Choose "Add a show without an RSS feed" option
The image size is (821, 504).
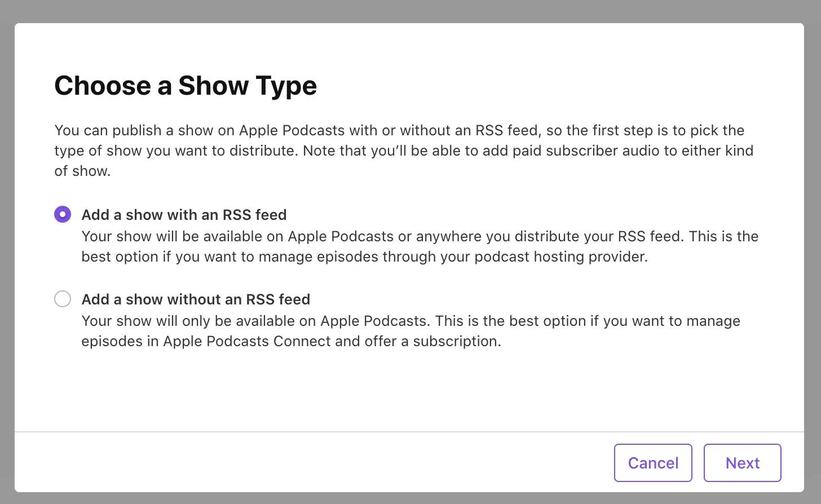coord(63,299)
